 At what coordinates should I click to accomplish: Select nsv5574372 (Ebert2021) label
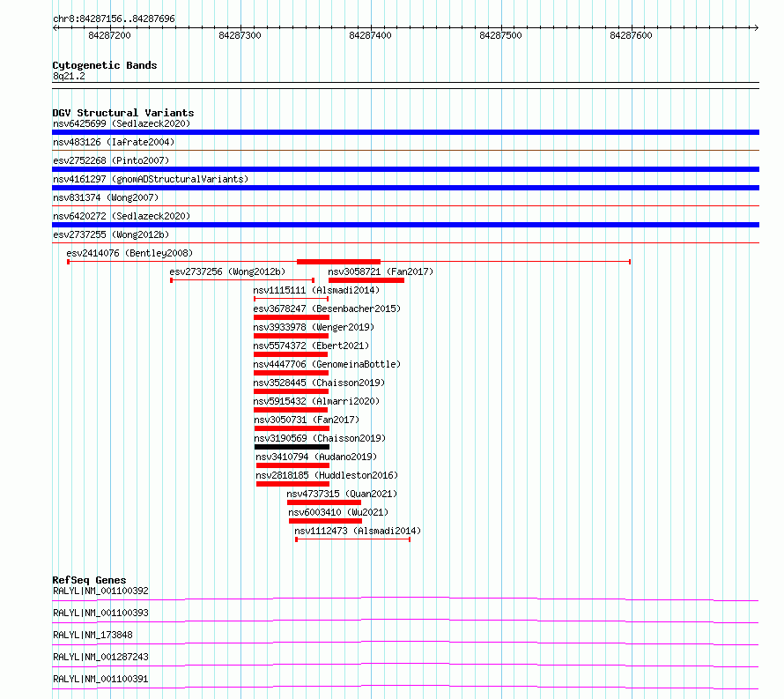point(311,346)
